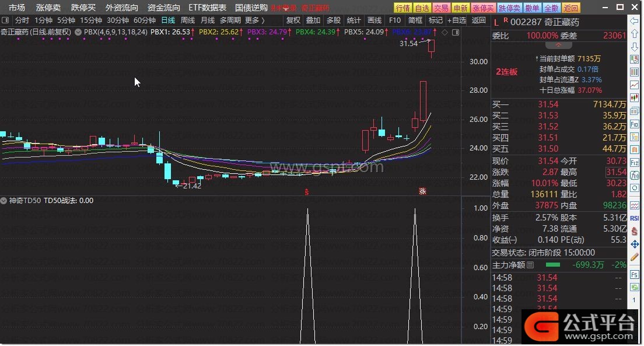This screenshot has width=644, height=346.
Task: Open the 外资流向 menu
Action: click(x=121, y=8)
